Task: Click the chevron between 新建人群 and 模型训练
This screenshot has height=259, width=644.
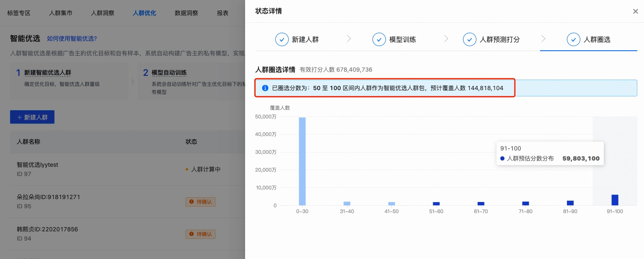Action: coord(349,38)
